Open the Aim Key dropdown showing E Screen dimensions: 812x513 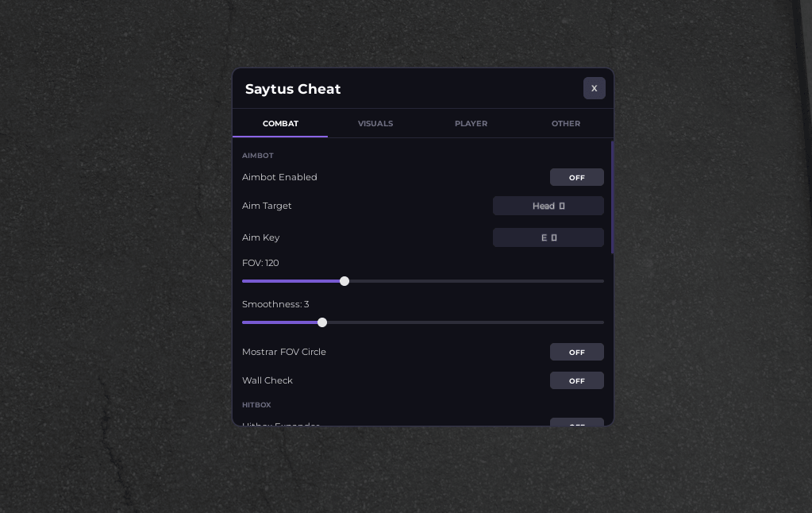coord(548,237)
